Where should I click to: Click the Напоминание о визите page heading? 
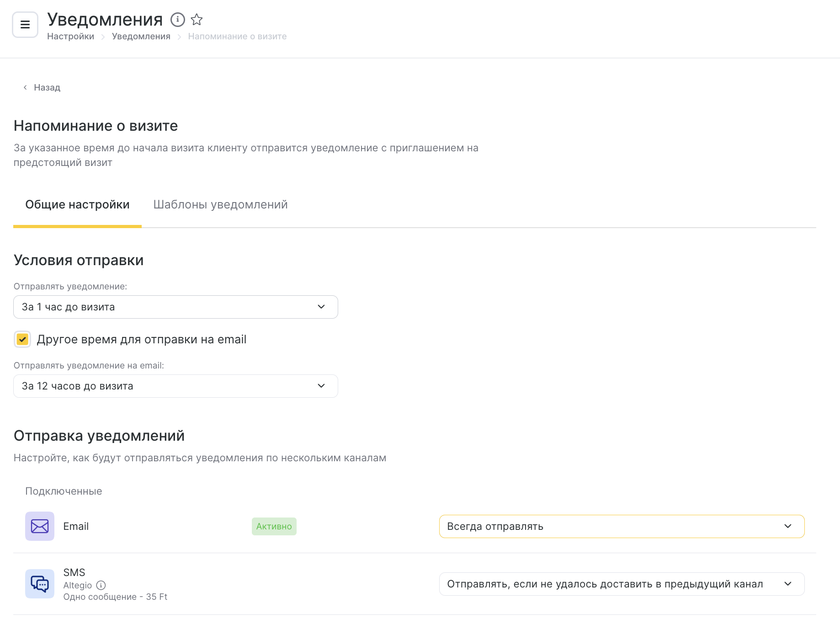96,126
